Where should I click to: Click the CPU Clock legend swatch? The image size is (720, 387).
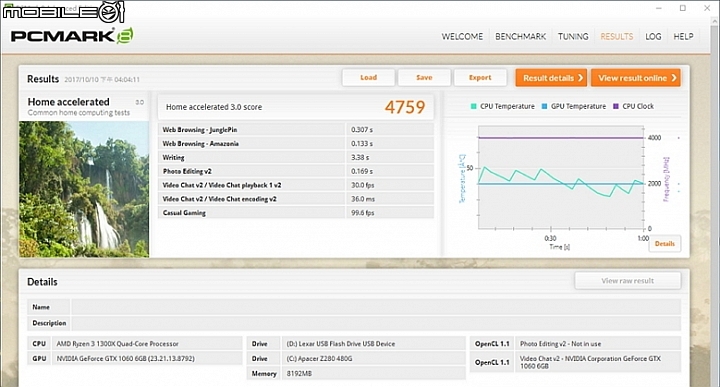(x=616, y=106)
